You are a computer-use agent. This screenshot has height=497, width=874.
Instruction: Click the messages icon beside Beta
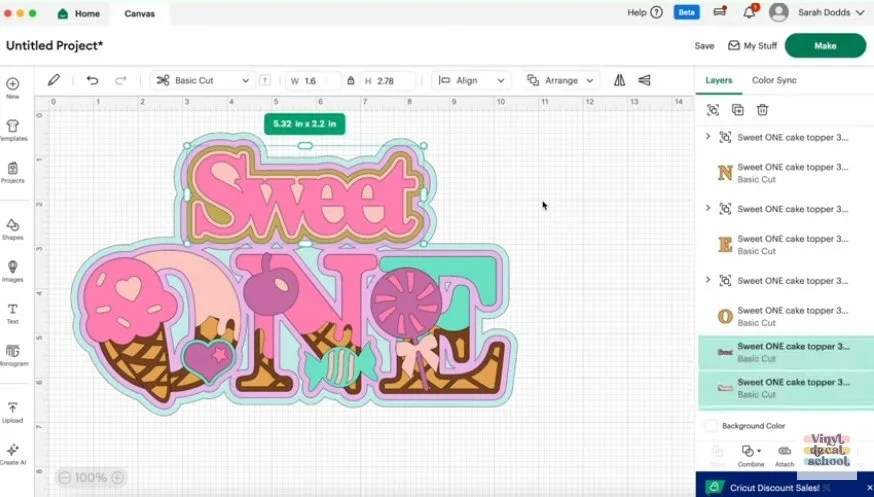click(720, 12)
